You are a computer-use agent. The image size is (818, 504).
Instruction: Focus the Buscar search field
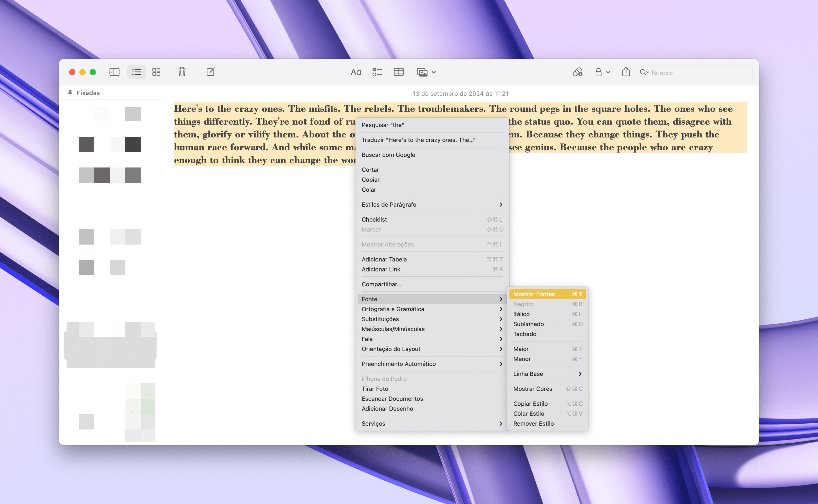pyautogui.click(x=695, y=72)
